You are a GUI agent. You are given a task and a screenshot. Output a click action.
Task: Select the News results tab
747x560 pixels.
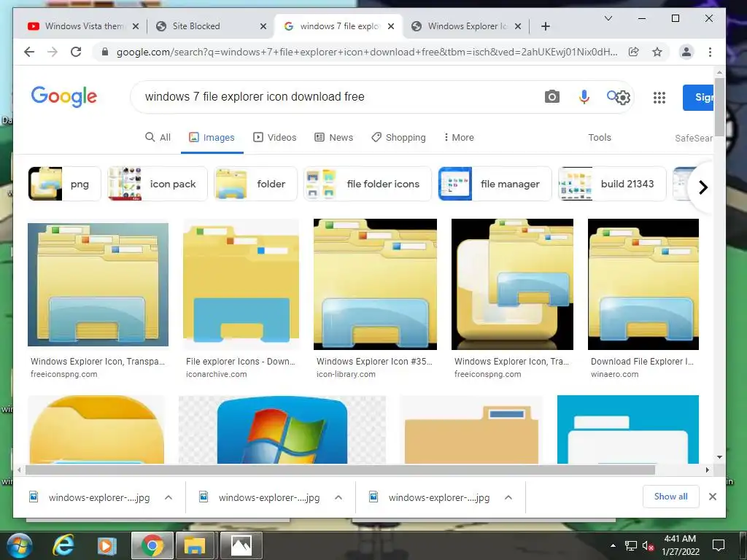coord(334,137)
